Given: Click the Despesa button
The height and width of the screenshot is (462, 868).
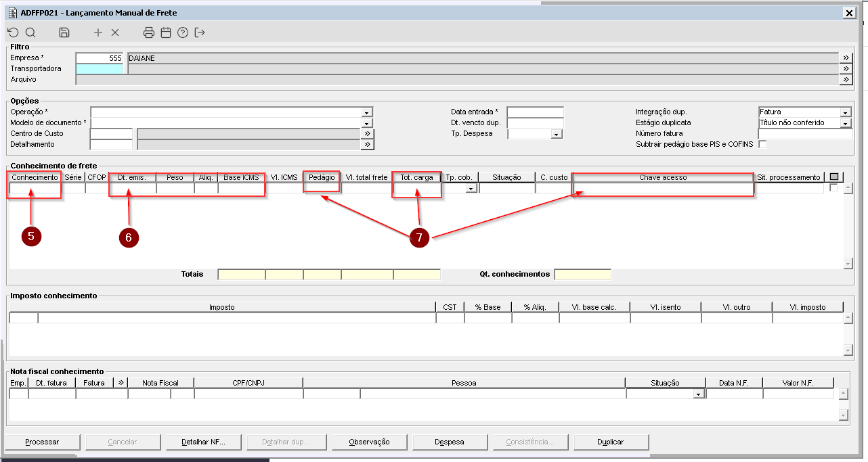Looking at the screenshot, I should pos(450,442).
